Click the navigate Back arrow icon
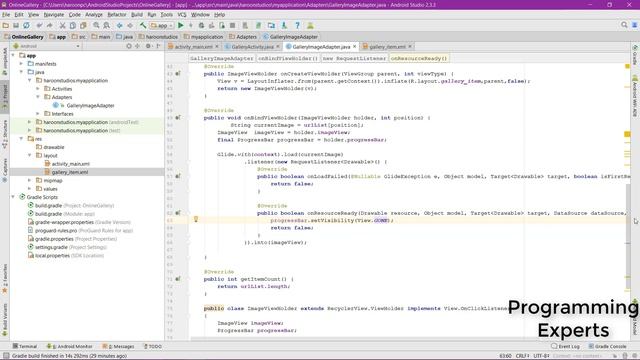The width and height of the screenshot is (640, 360). 120,25
